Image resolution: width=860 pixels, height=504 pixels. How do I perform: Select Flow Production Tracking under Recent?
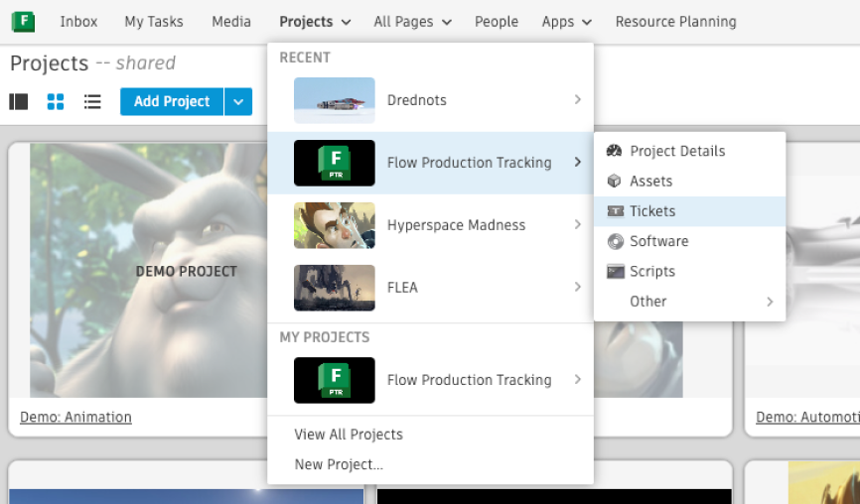(431, 163)
